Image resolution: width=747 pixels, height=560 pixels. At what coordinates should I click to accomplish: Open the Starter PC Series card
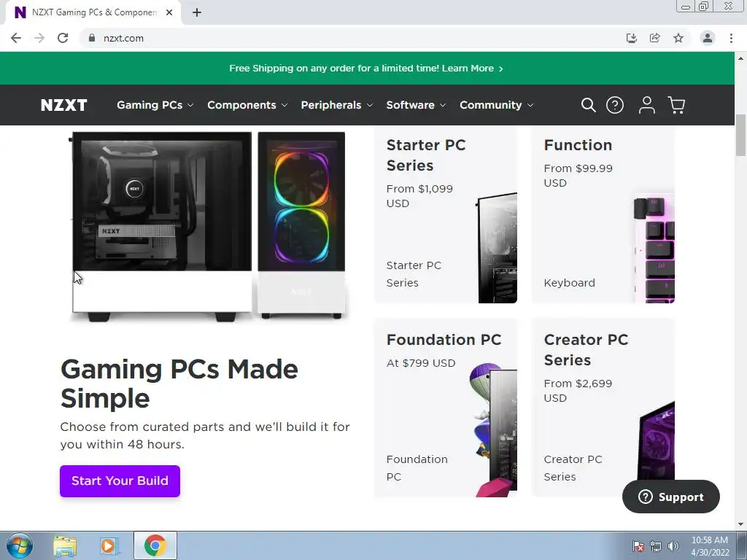(446, 215)
